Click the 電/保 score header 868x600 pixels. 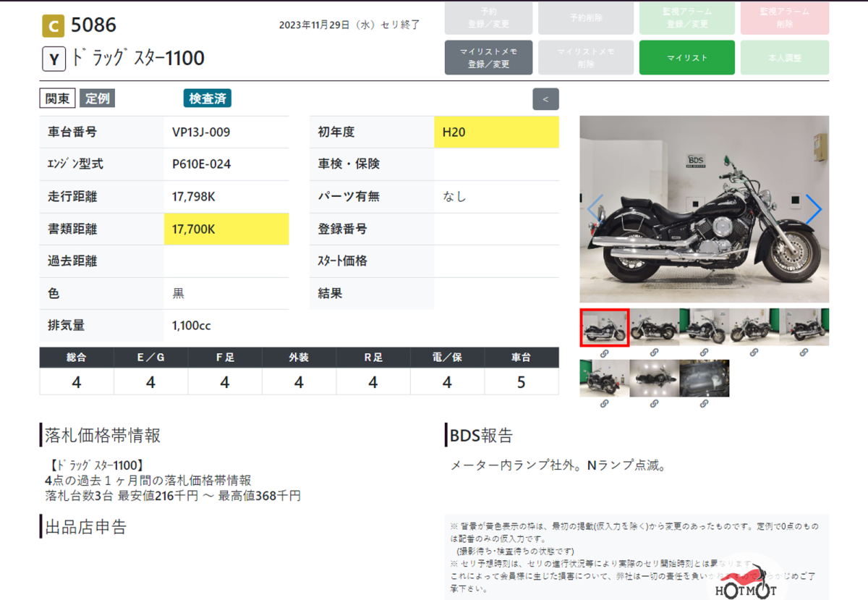click(x=447, y=358)
